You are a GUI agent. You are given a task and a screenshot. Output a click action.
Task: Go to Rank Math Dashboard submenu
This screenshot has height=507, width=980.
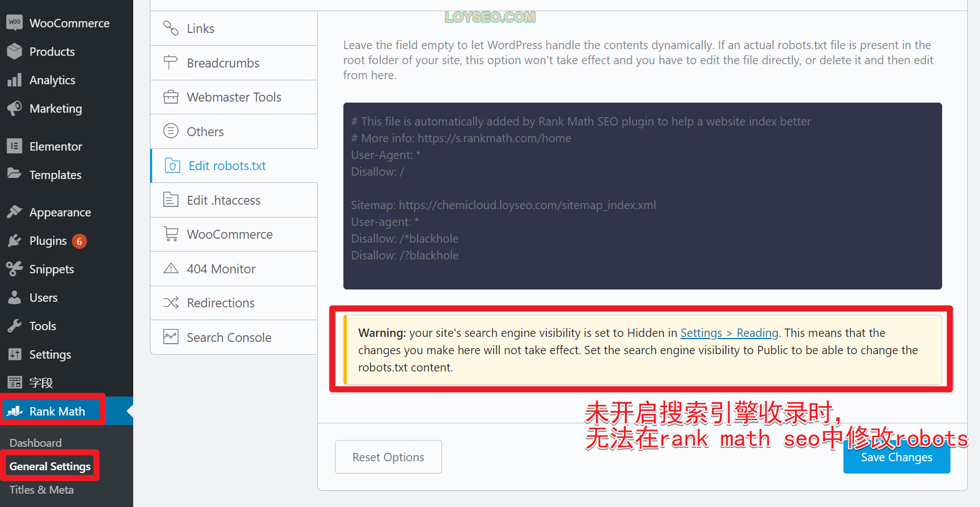pos(36,443)
